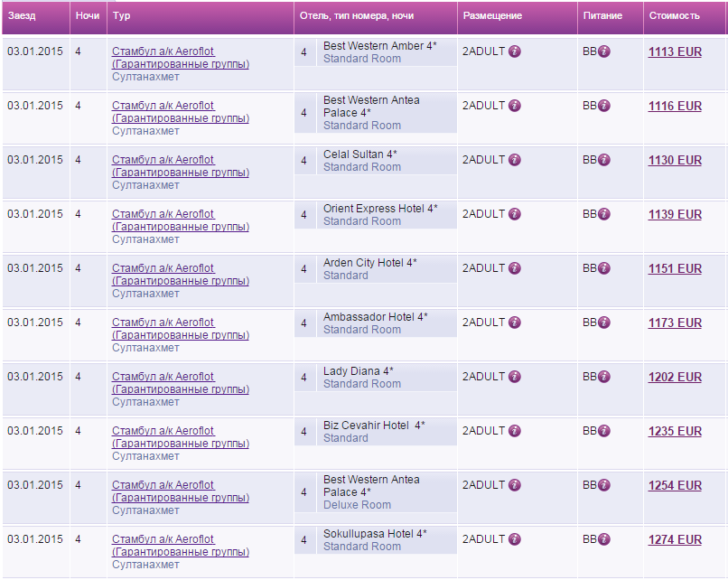Click the BB help icon in Best Western Amber row
728x580 pixels.
[x=604, y=51]
